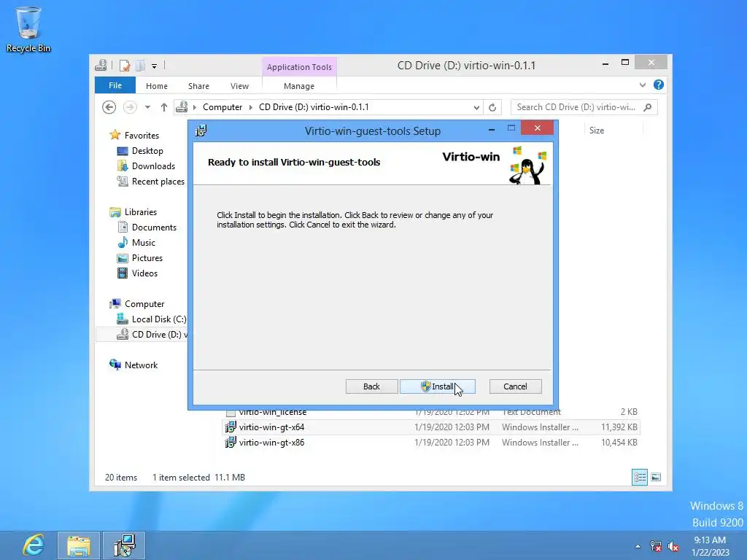Image resolution: width=747 pixels, height=560 pixels.
Task: Click the Setup dialog title bar icon
Action: (201, 131)
